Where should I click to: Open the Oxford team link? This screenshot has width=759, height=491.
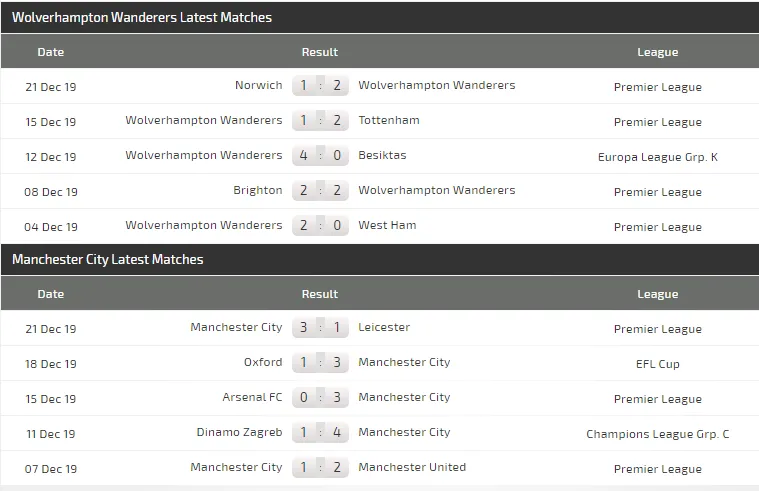point(263,363)
